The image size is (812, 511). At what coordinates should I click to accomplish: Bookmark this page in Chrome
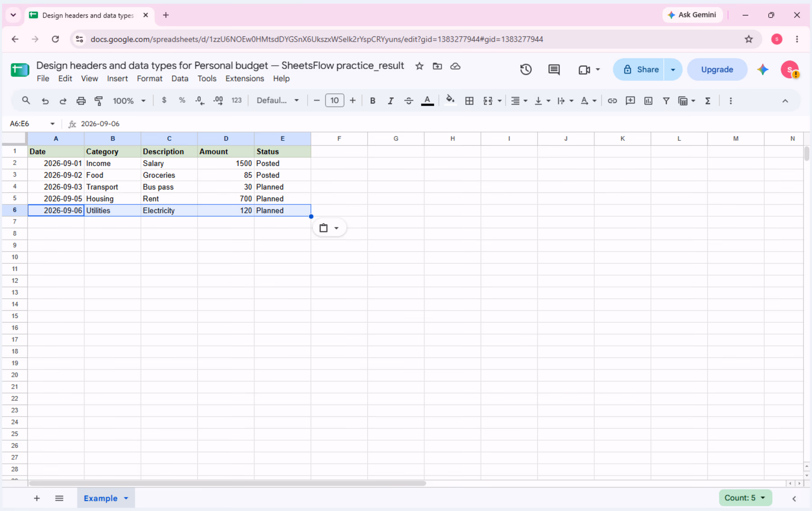point(749,39)
